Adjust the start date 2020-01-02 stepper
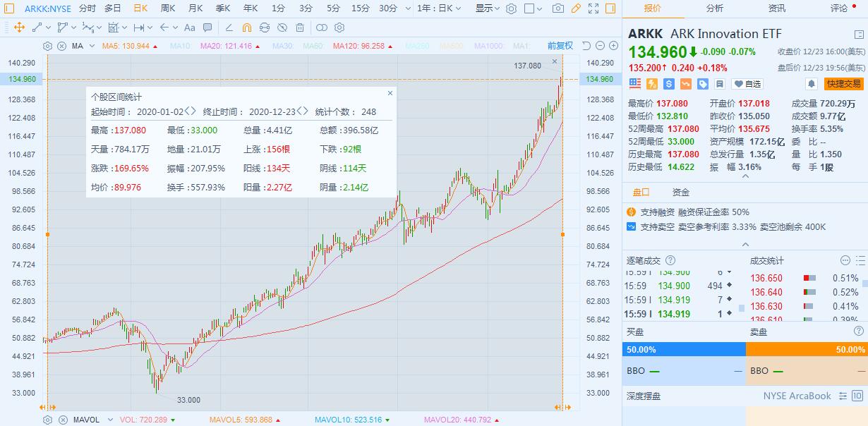This screenshot has width=868, height=426. [x=191, y=111]
